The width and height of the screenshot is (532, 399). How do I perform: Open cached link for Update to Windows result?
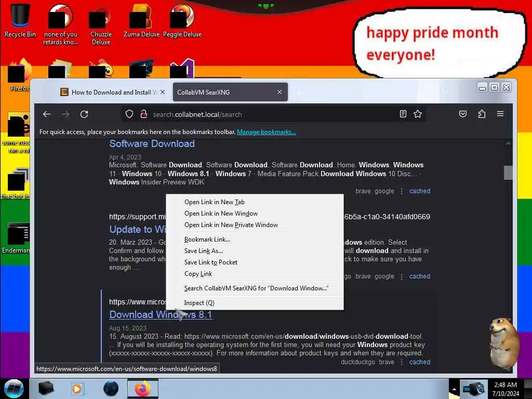[x=419, y=276]
